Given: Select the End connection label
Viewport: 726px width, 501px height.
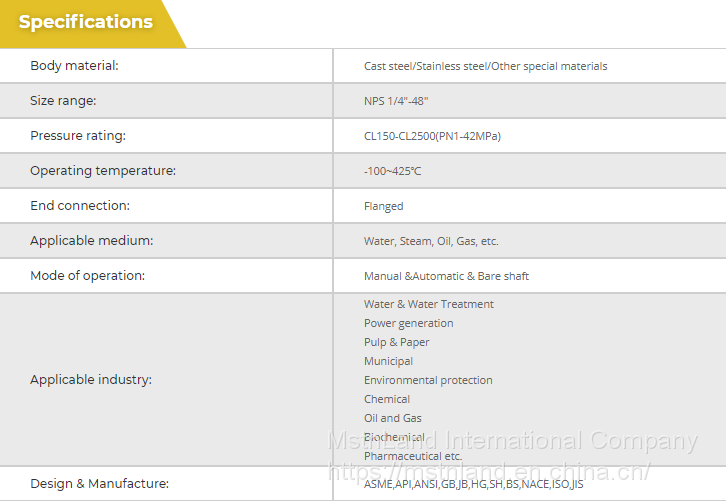Looking at the screenshot, I should pos(80,206).
